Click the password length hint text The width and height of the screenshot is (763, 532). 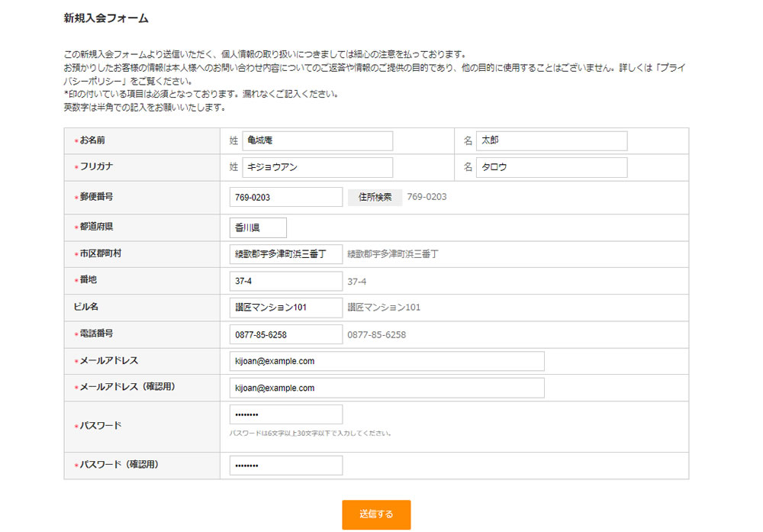[x=311, y=434]
